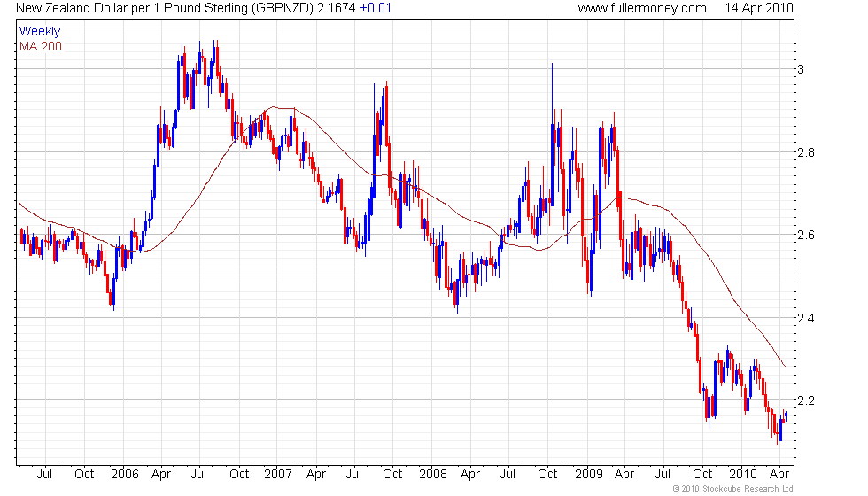The height and width of the screenshot is (496, 868).
Task: Click the 3 price level on right axis
Action: click(801, 69)
